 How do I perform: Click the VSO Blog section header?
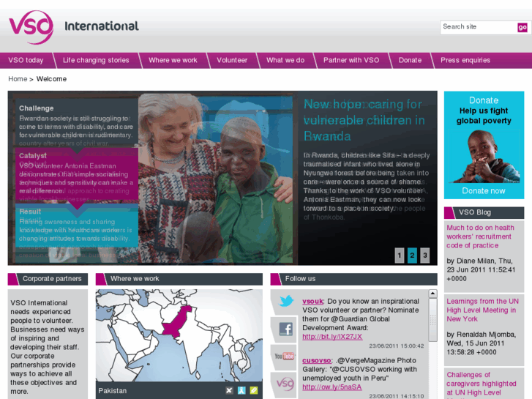[x=484, y=212]
